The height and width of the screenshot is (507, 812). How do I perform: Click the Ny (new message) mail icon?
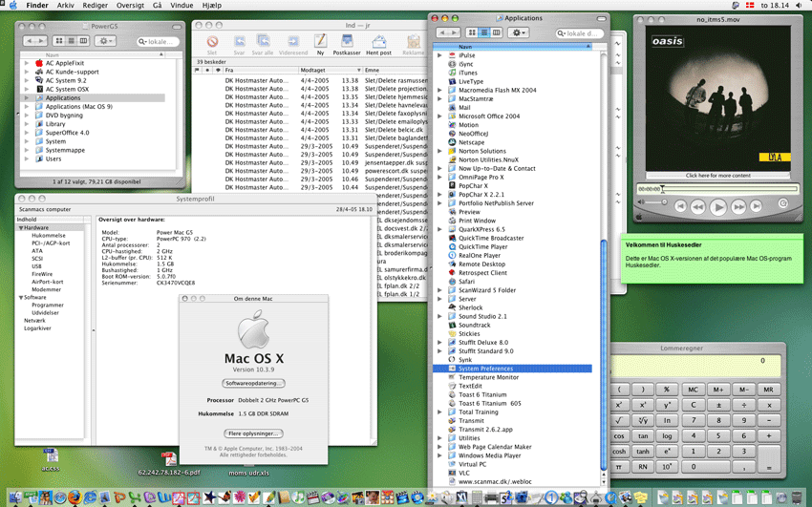[x=320, y=42]
